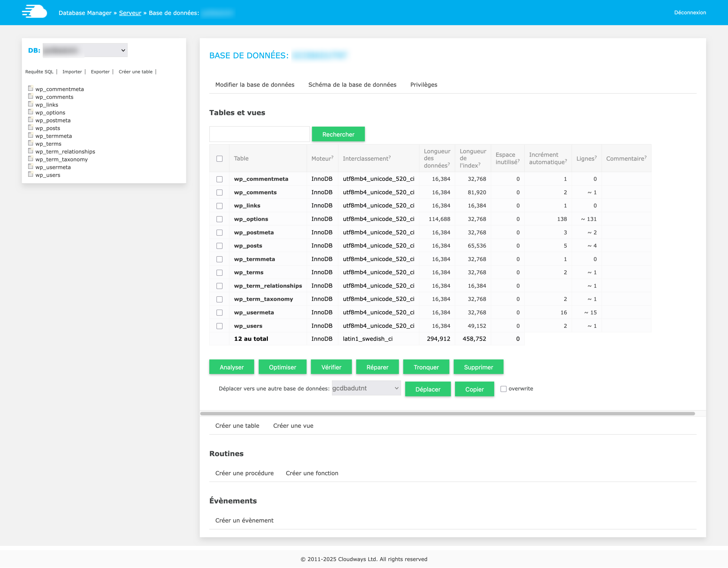This screenshot has width=728, height=568.
Task: Click table icon beside wp_commentmeta in sidebar
Action: pos(31,89)
